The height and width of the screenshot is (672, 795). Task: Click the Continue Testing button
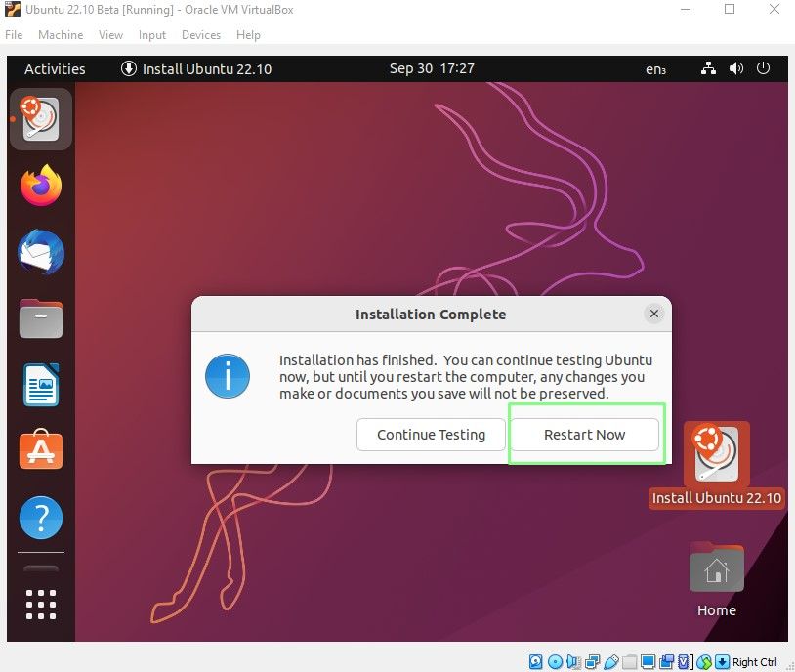click(431, 434)
